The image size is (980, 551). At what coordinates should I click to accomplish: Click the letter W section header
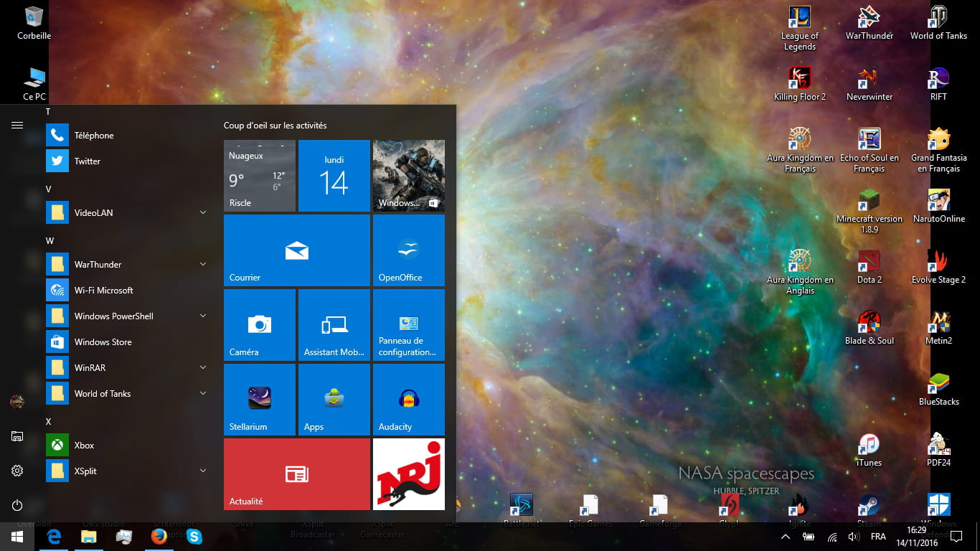point(50,241)
